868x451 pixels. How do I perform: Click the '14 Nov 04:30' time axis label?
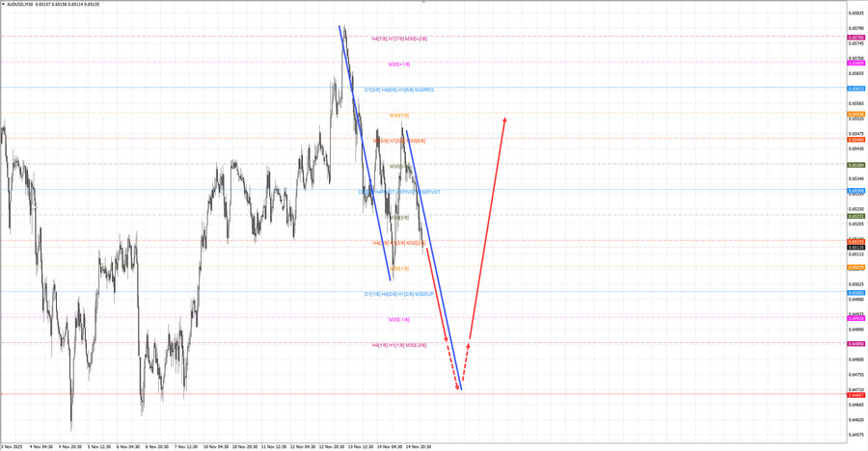(390, 446)
